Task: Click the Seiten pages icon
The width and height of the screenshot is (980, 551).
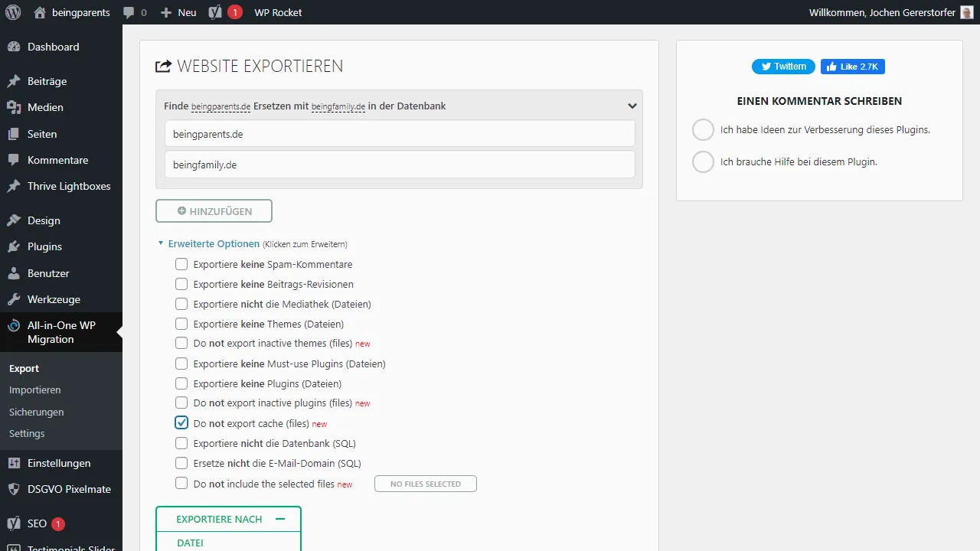Action: tap(14, 134)
